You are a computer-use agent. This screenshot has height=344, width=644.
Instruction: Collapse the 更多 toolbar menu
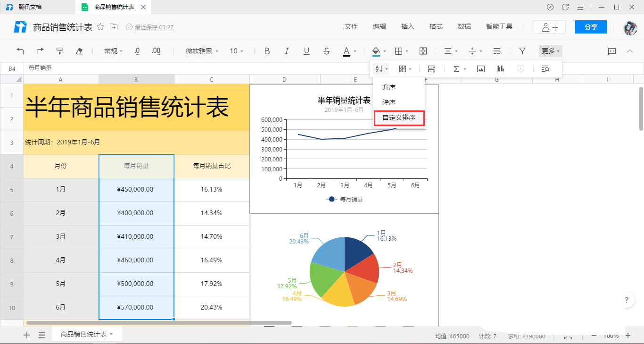coord(551,51)
